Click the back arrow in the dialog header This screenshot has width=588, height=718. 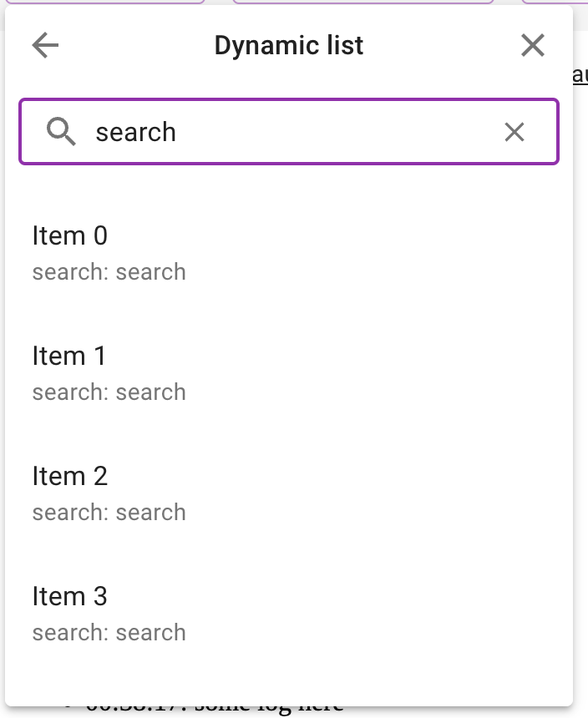click(x=45, y=45)
